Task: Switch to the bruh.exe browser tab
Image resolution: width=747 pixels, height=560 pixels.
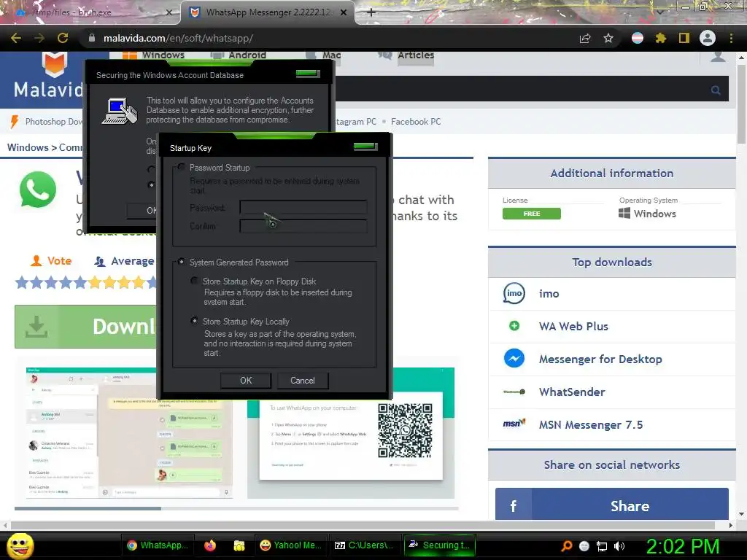Action: point(90,12)
